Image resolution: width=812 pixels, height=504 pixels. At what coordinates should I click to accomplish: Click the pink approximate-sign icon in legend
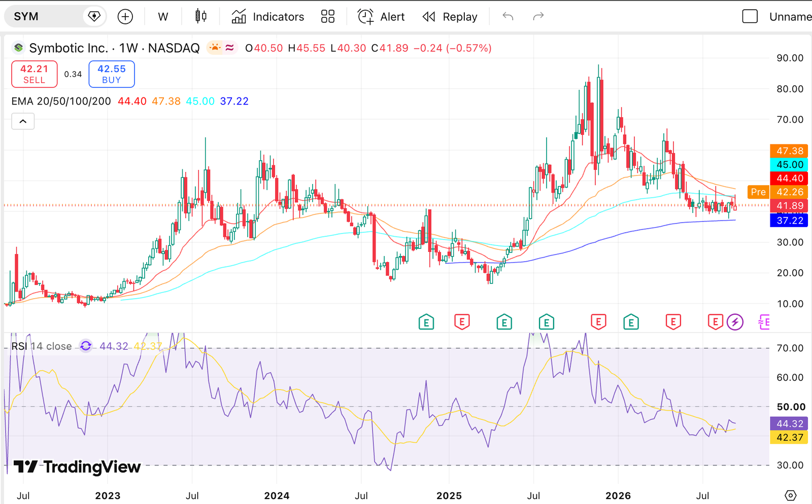coord(230,48)
